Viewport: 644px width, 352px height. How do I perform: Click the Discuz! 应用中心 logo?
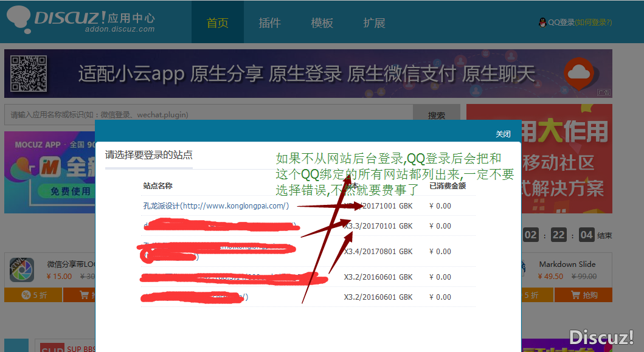point(80,19)
